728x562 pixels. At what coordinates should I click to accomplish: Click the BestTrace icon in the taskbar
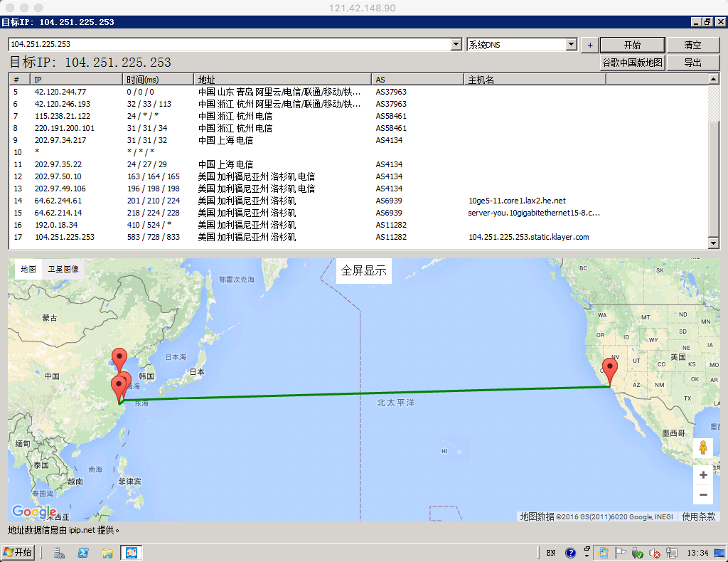click(x=132, y=552)
